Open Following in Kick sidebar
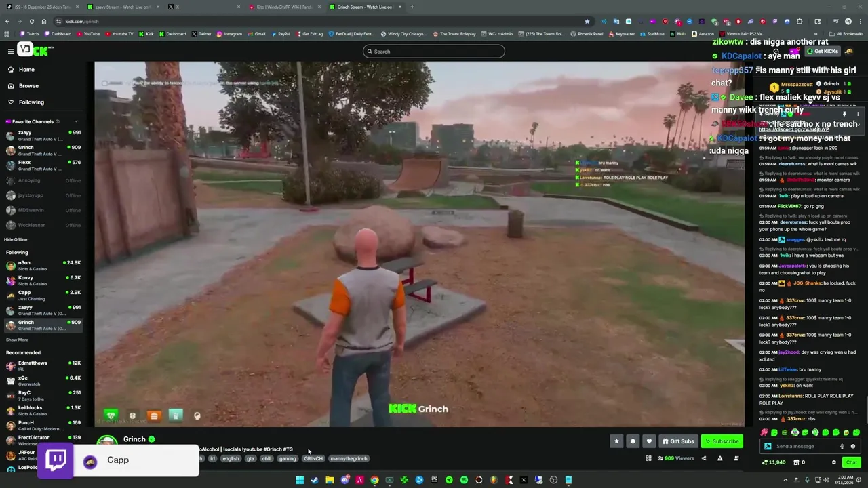This screenshot has width=868, height=488. [31, 102]
